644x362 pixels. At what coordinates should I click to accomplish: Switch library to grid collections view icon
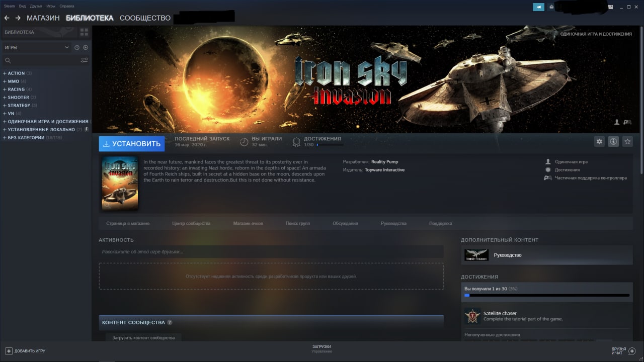84,32
